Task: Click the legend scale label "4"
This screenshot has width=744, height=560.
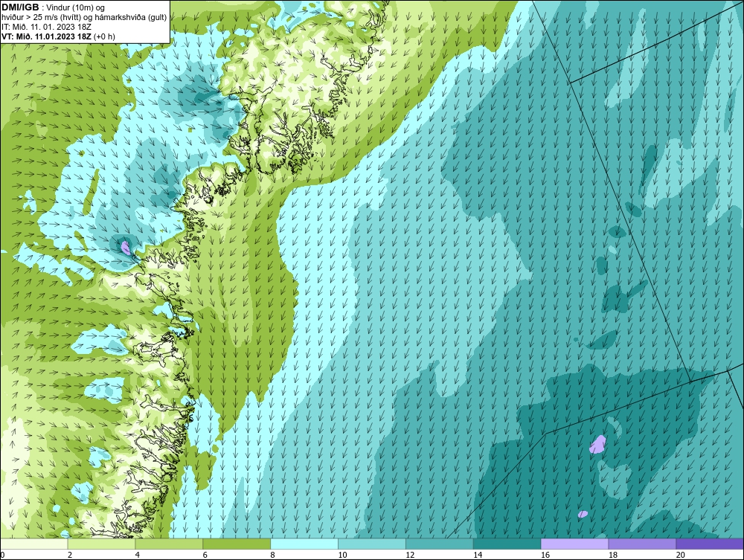Action: (137, 555)
